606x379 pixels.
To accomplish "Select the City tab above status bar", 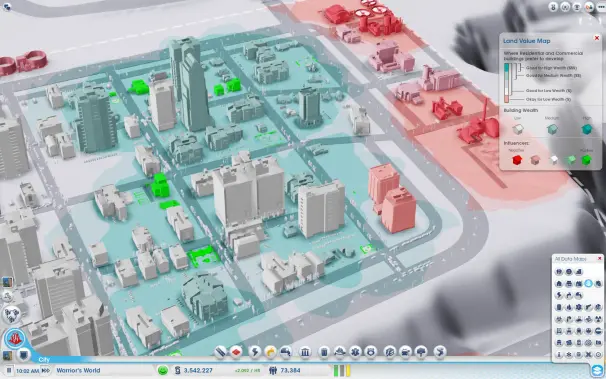I will [44, 360].
